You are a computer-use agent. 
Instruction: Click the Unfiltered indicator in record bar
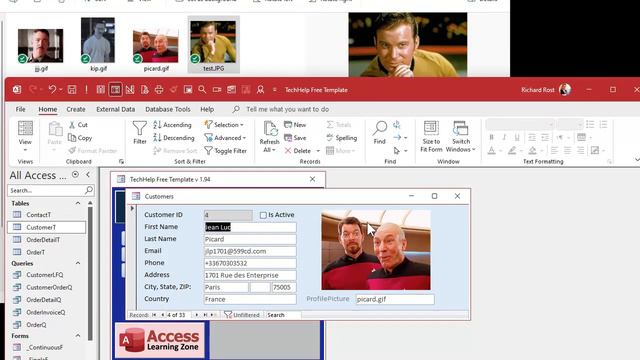(x=242, y=315)
